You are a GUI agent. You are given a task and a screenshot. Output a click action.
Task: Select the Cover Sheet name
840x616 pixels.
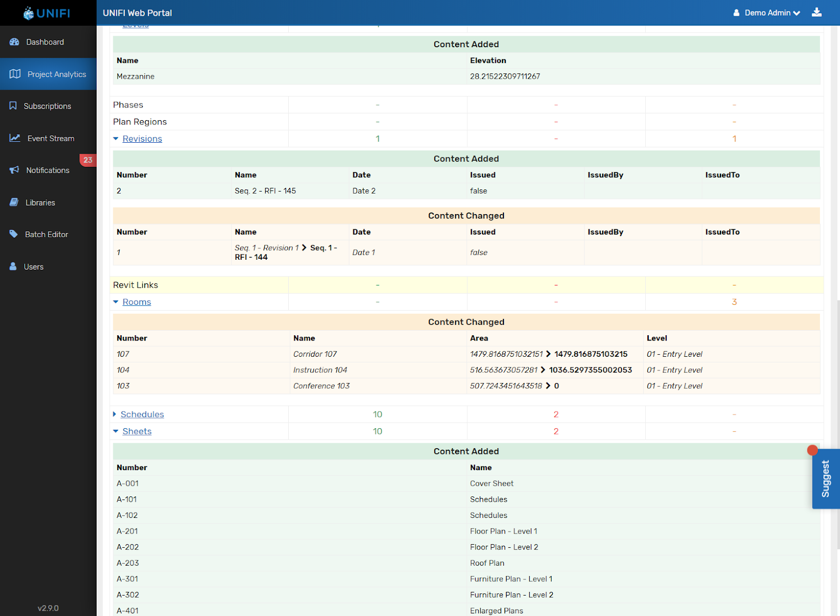click(491, 483)
